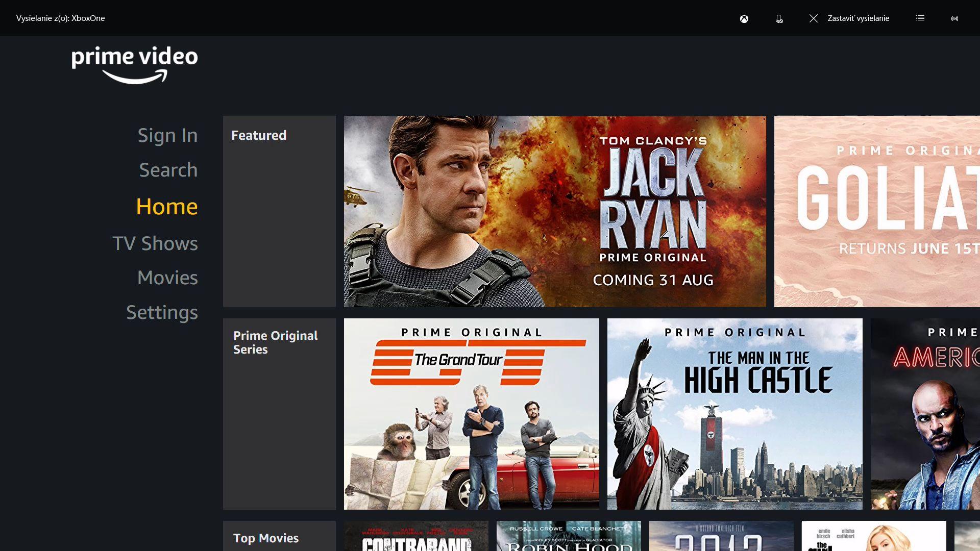Open the list menu icon in top bar
This screenshot has height=551, width=980.
point(920,18)
